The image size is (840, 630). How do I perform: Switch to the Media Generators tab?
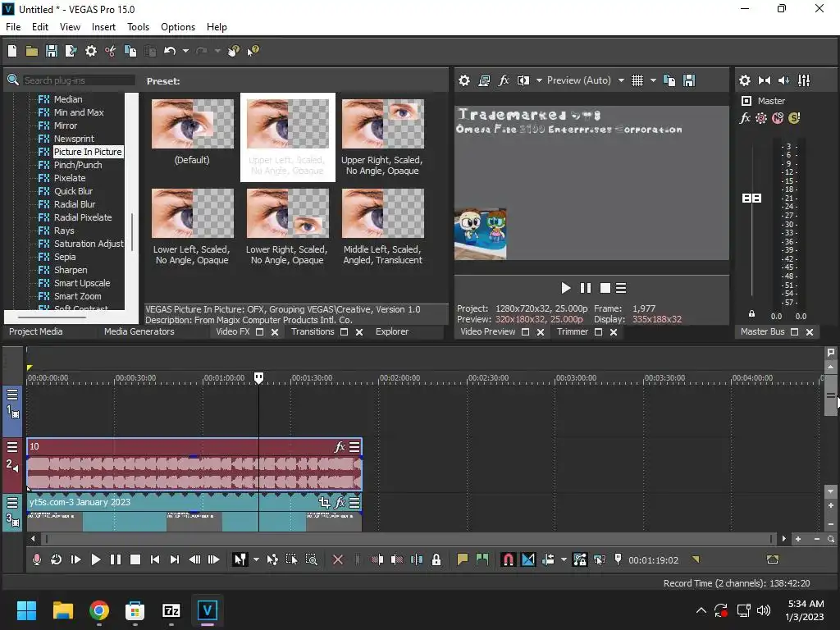click(x=139, y=331)
